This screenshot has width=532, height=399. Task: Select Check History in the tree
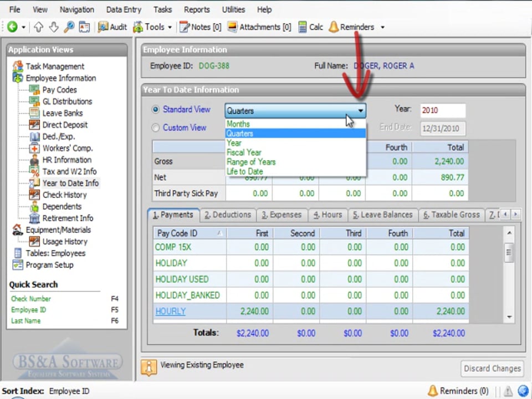pos(64,195)
